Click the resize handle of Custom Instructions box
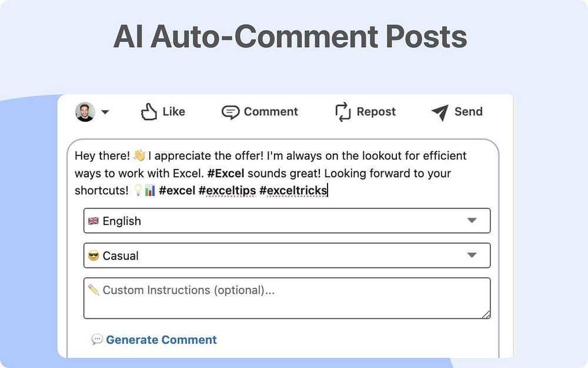This screenshot has width=588, height=368. (x=486, y=314)
